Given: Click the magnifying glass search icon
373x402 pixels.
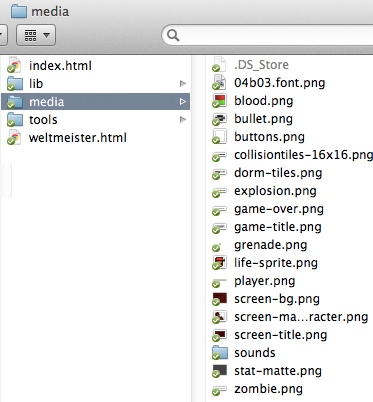Looking at the screenshot, I should tap(173, 35).
